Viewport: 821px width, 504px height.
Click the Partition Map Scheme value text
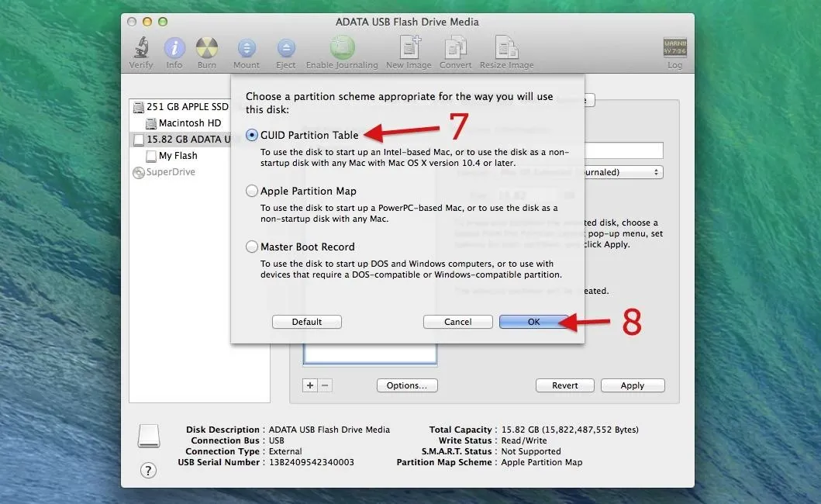tap(541, 463)
